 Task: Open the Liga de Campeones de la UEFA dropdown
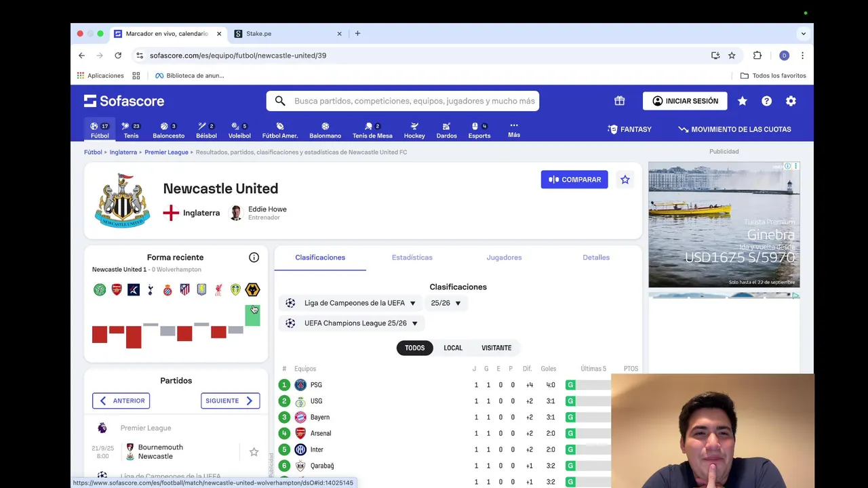351,303
